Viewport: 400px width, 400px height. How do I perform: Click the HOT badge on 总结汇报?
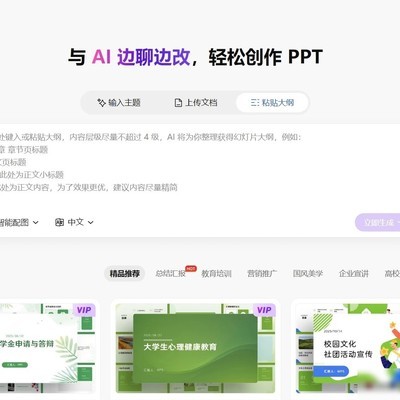tap(191, 269)
